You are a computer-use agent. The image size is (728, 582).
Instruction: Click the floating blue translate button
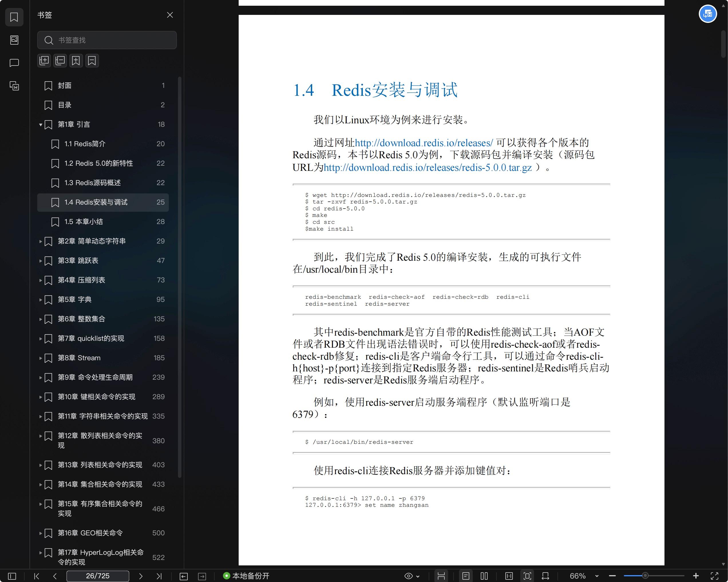[707, 14]
